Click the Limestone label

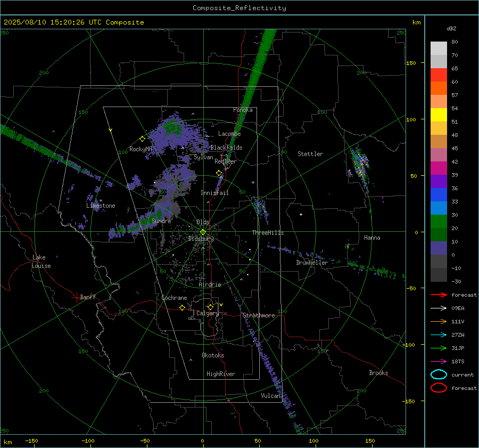[x=101, y=206]
